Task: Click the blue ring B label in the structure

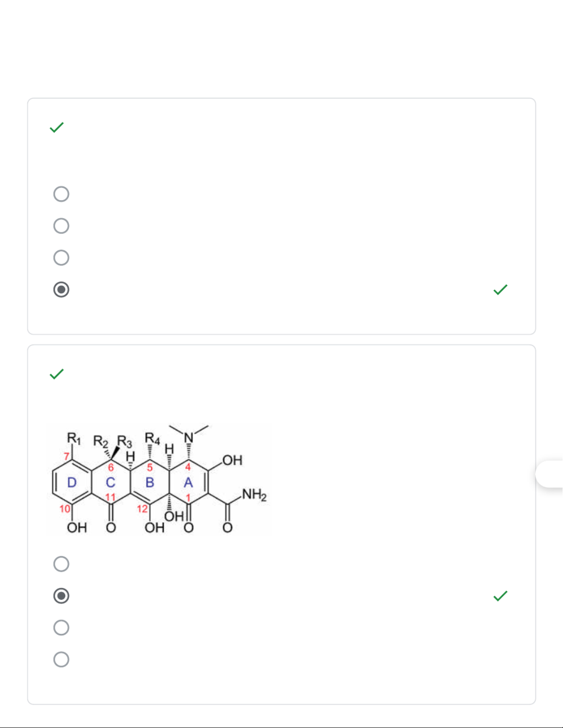Action: click(x=149, y=482)
